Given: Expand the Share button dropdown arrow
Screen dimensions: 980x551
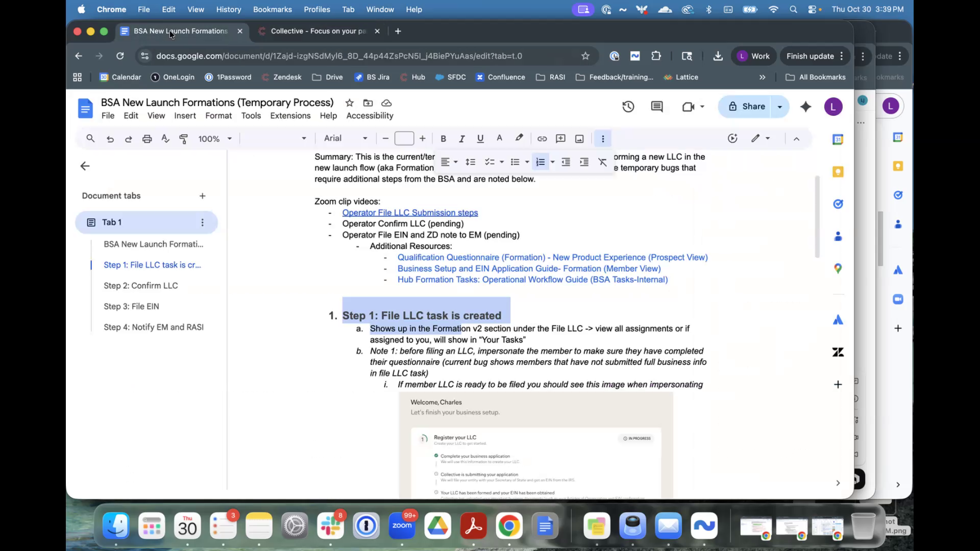Looking at the screenshot, I should 779,107.
